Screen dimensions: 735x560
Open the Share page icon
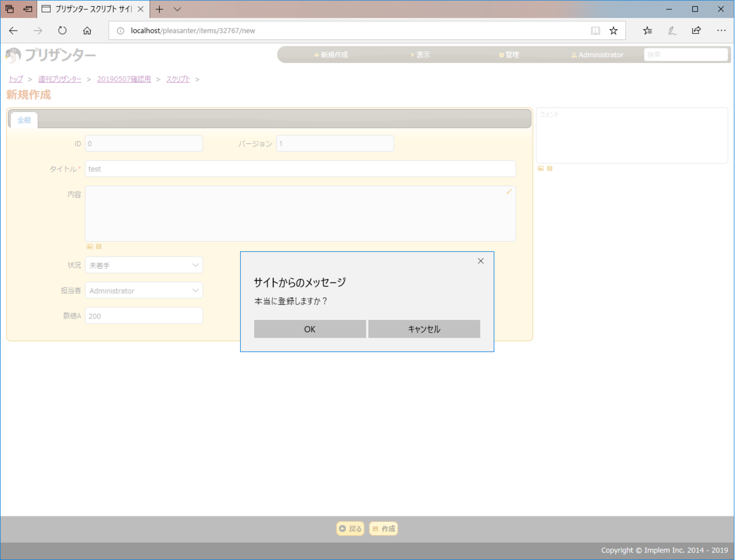[696, 31]
